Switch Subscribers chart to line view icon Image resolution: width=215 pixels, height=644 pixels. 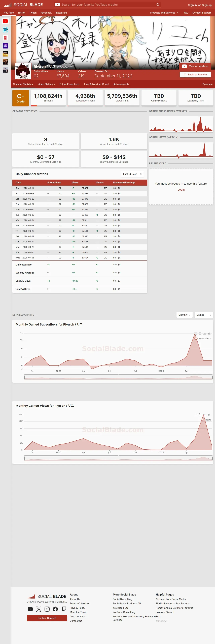coord(204,334)
